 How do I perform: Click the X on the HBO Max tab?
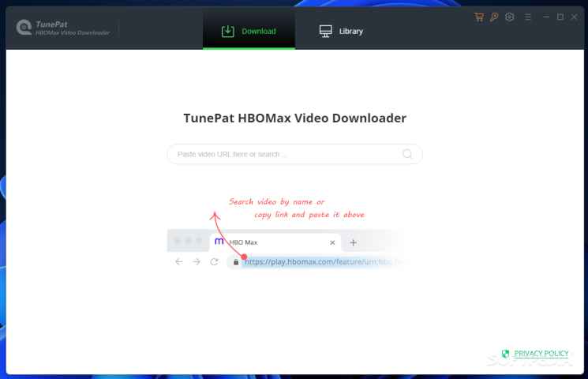pyautogui.click(x=332, y=242)
